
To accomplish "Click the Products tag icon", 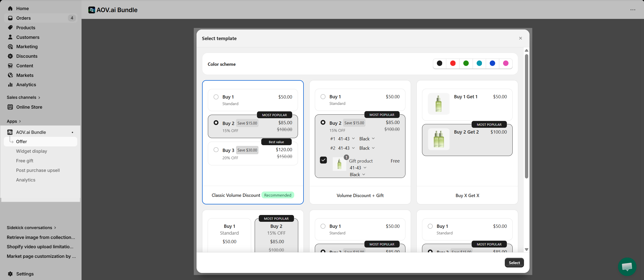I will [10, 28].
